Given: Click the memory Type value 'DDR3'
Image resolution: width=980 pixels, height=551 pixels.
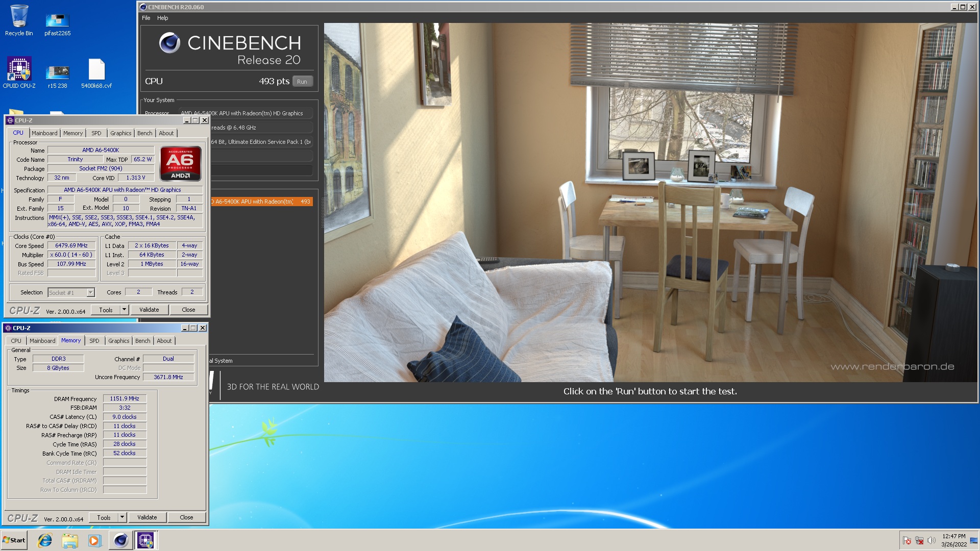Looking at the screenshot, I should [58, 359].
